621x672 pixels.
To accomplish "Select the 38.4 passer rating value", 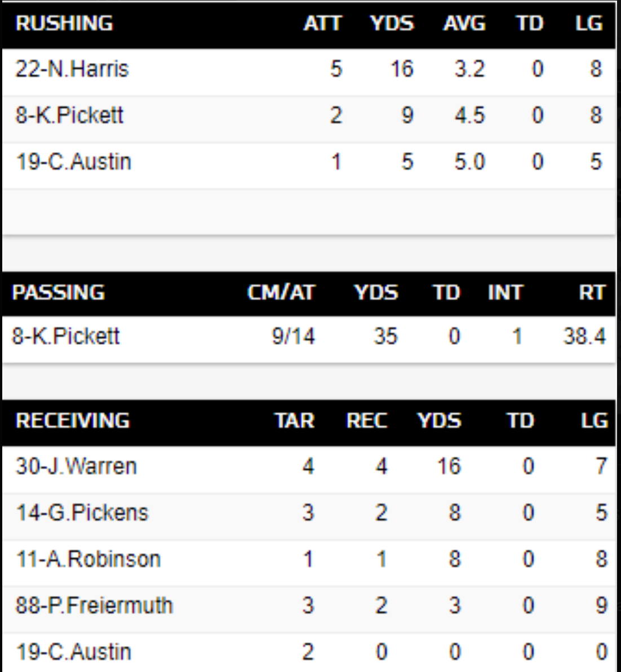I will tap(584, 336).
